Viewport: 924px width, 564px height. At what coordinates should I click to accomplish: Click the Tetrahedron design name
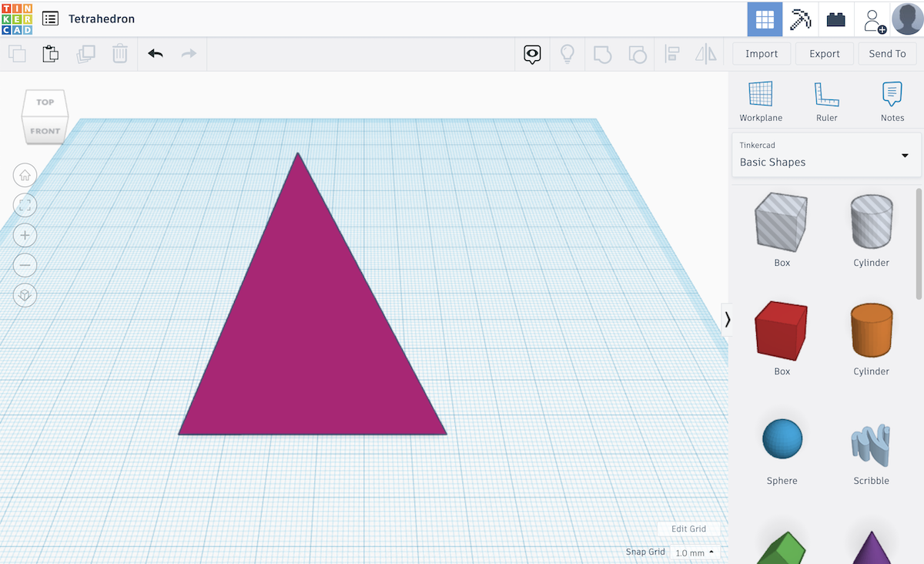click(102, 18)
